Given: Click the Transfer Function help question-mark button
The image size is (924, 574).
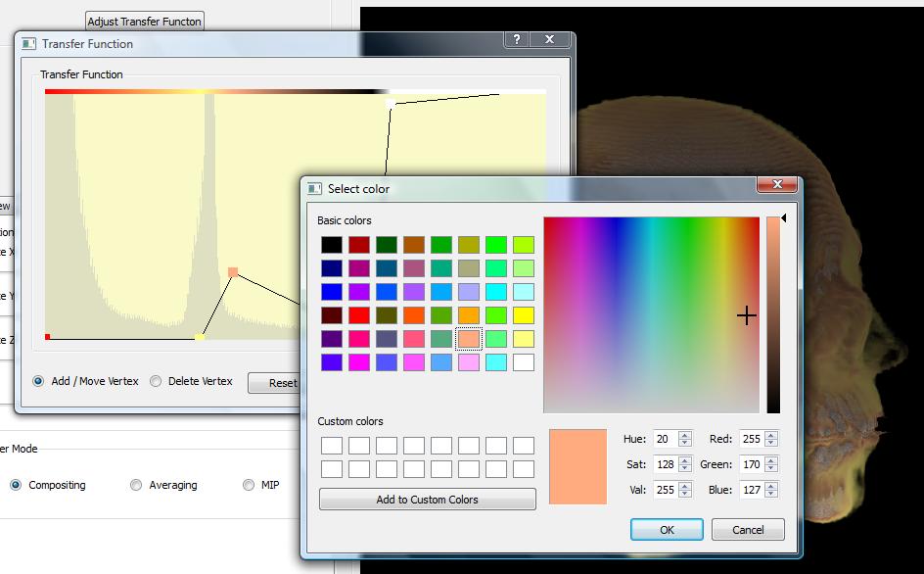Looking at the screenshot, I should 517,40.
